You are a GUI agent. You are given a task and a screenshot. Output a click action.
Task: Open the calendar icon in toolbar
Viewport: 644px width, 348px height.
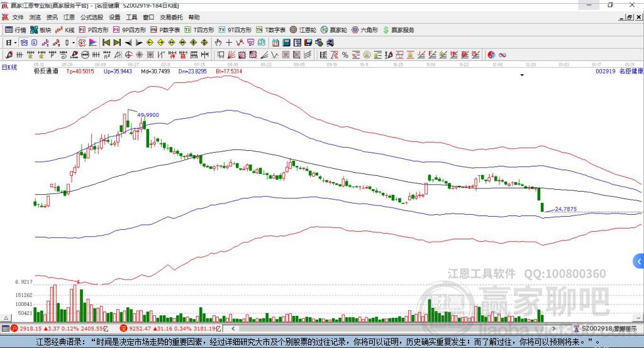[x=275, y=43]
